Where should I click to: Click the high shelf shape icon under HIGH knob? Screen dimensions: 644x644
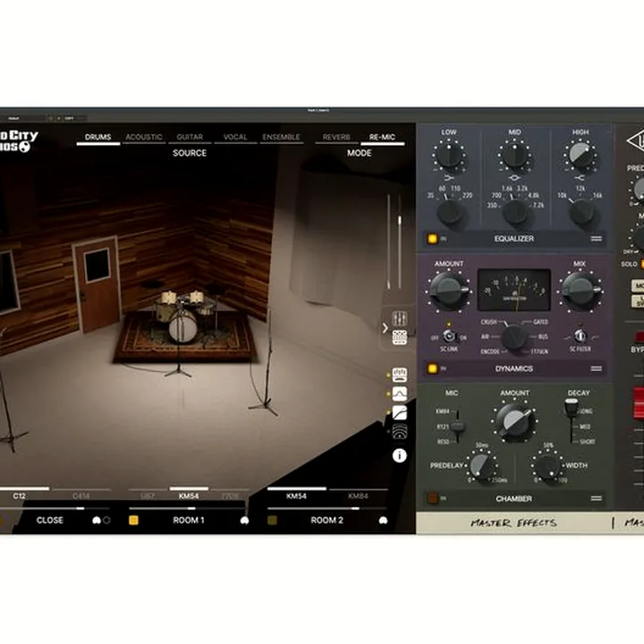[580, 177]
